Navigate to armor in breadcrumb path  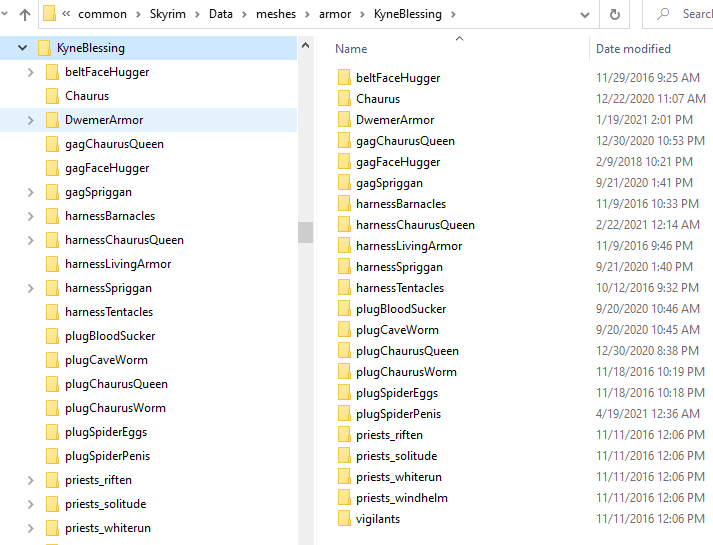pos(335,14)
